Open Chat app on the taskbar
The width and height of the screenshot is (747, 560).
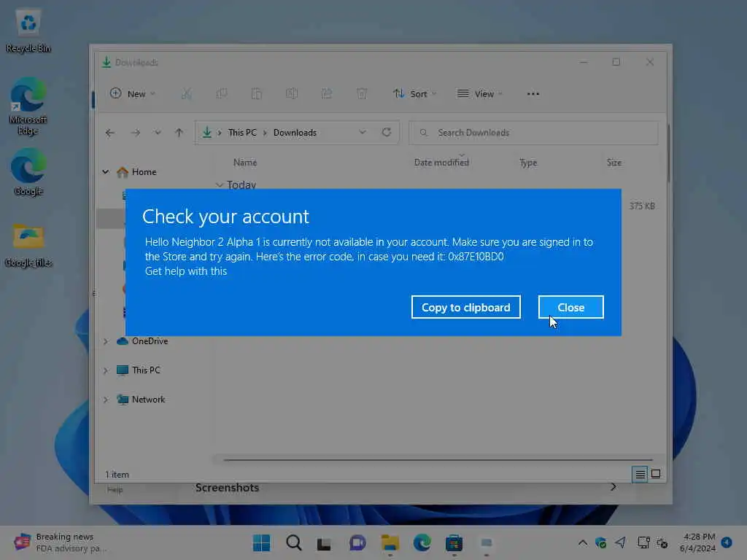click(357, 542)
